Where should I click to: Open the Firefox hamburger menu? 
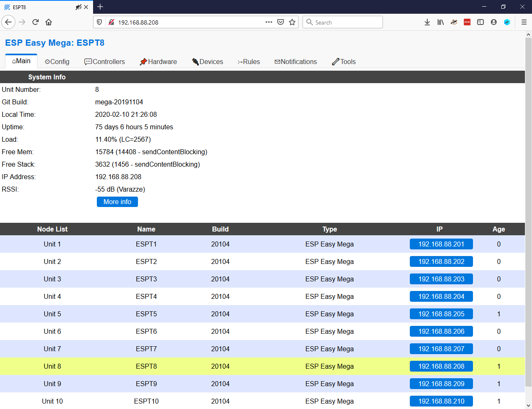click(x=524, y=22)
